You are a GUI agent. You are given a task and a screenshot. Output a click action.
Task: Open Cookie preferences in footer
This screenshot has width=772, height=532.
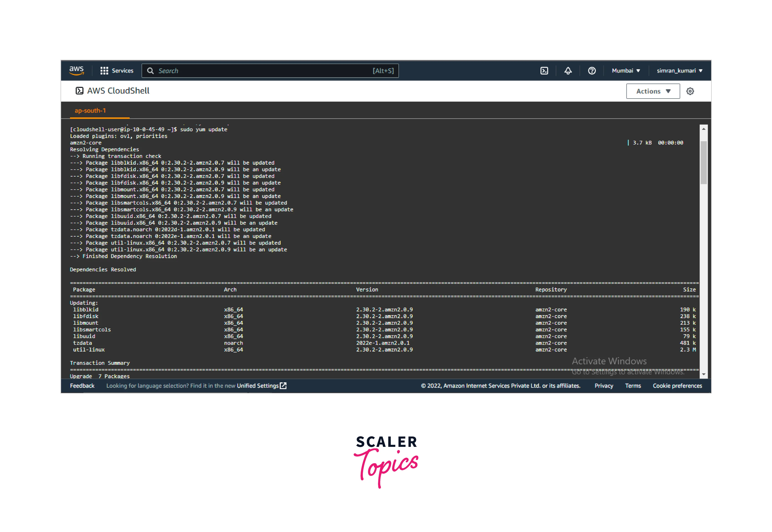pos(677,386)
